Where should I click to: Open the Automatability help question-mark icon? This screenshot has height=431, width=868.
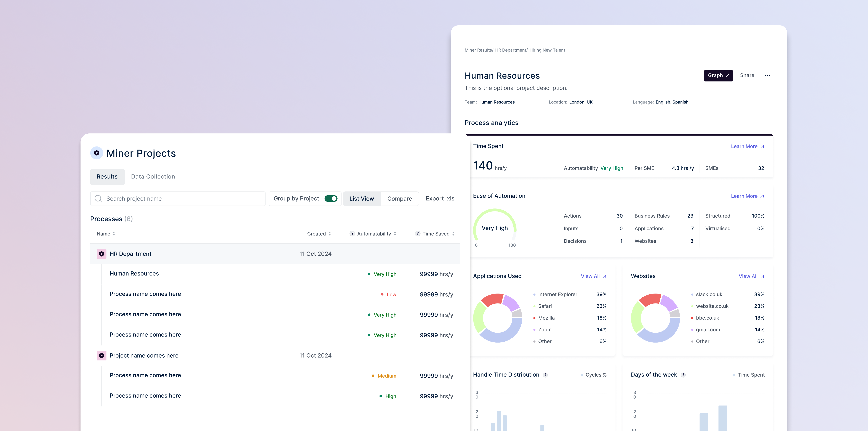pos(352,234)
